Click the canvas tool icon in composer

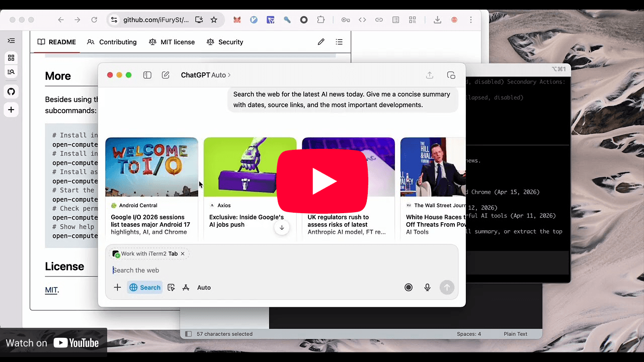click(171, 288)
